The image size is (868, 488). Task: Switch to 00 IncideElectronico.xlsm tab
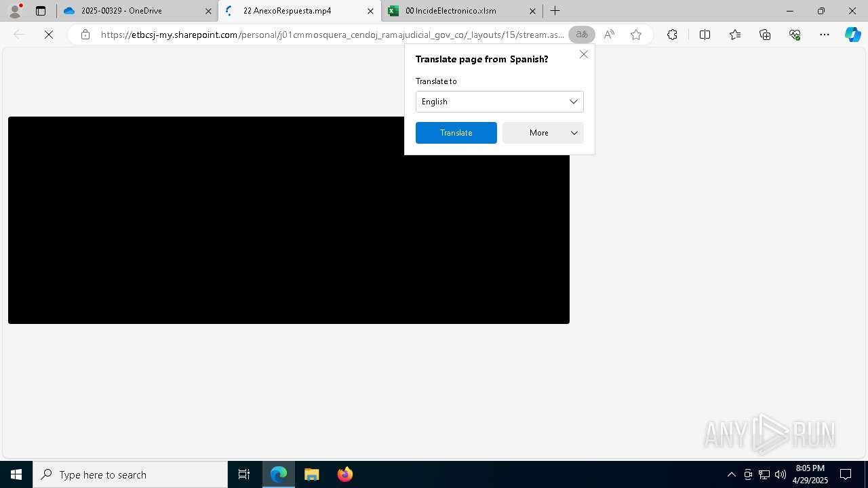(x=461, y=11)
